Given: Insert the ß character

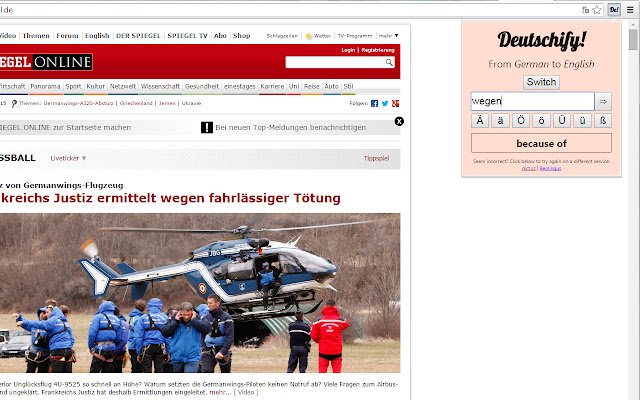Looking at the screenshot, I should click(x=603, y=120).
